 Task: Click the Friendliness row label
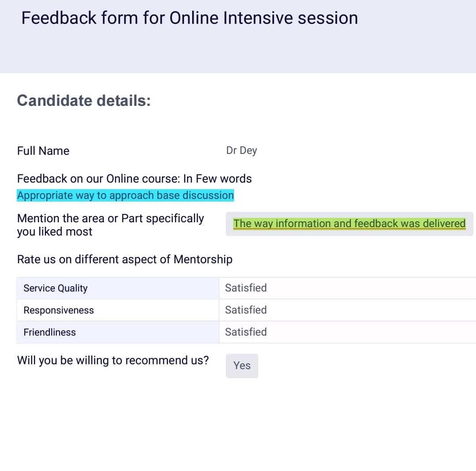click(x=50, y=332)
